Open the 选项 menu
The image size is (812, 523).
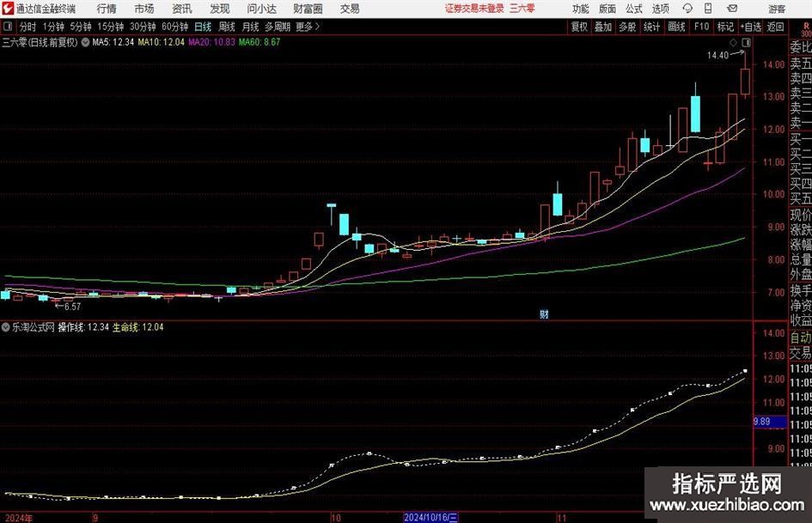(x=660, y=9)
